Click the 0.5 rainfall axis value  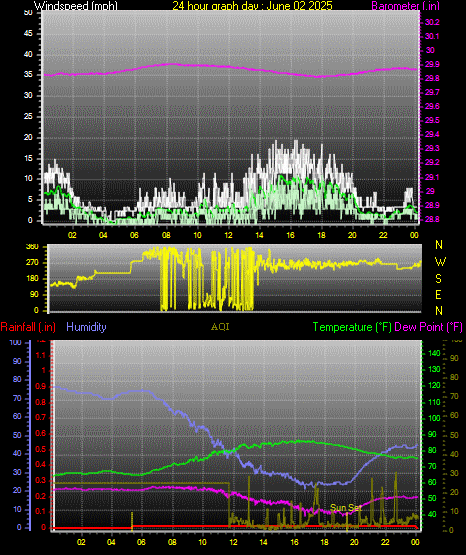point(41,449)
